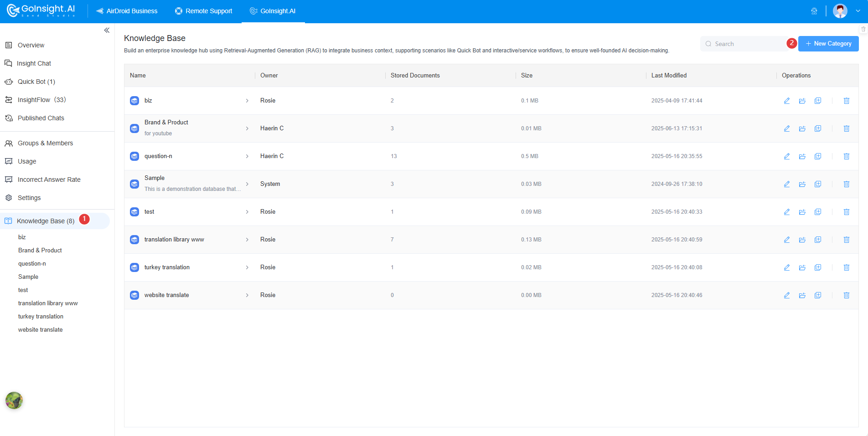The image size is (868, 436).
Task: Open Published Chats in the sidebar
Action: (41, 118)
